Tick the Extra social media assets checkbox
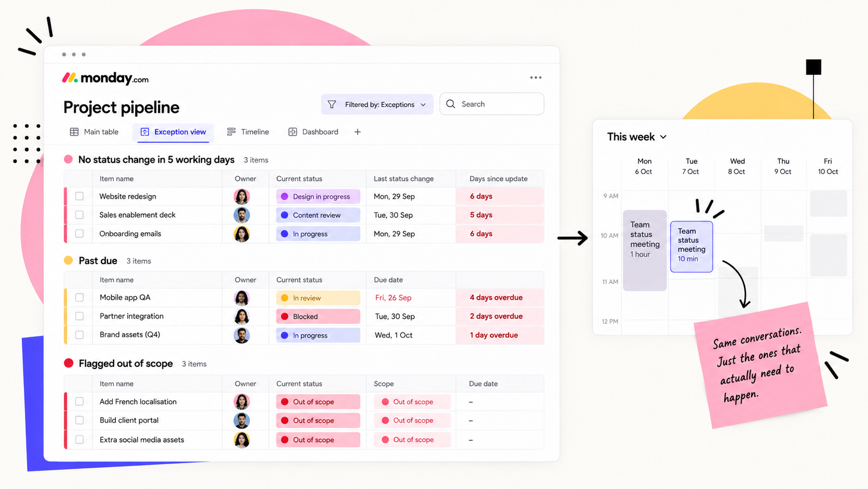 [79, 439]
